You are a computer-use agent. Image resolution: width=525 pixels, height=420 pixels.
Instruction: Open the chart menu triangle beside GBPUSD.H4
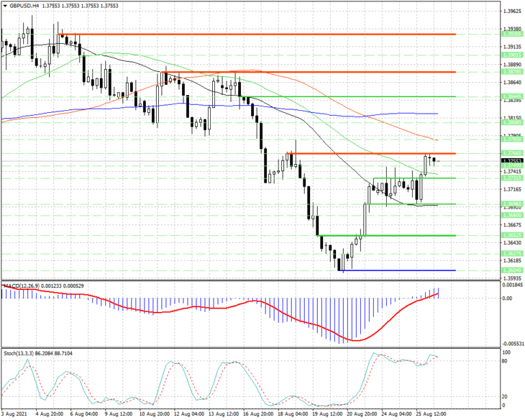point(5,6)
